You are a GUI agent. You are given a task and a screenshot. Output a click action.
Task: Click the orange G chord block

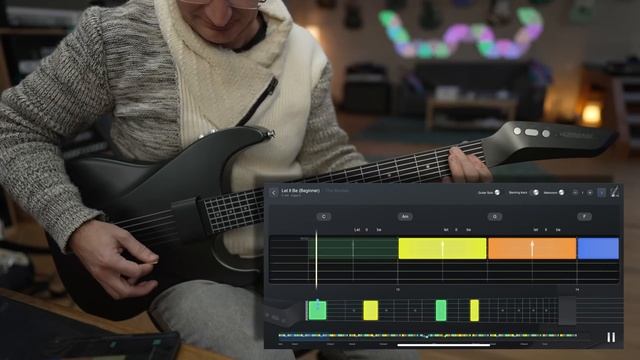click(x=532, y=249)
